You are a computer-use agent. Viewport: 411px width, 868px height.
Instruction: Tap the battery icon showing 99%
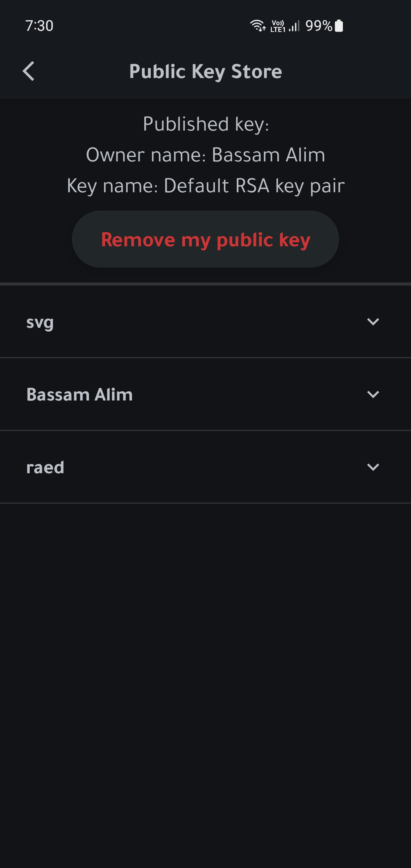tap(338, 26)
